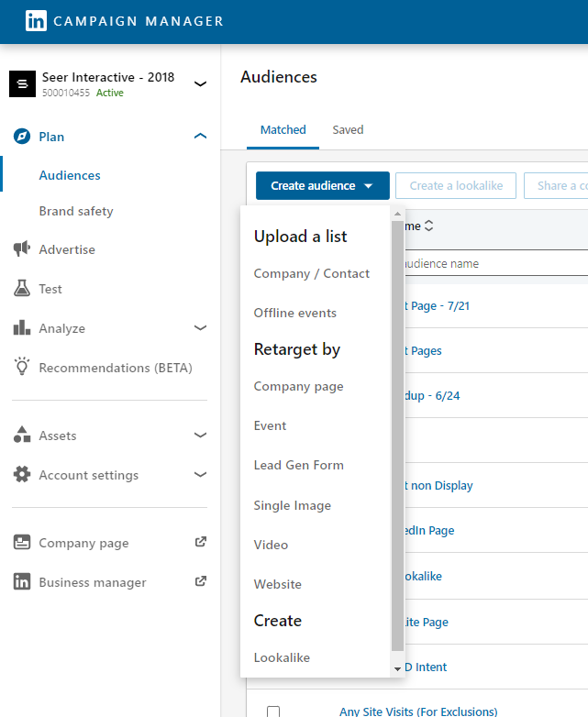588x717 pixels.
Task: Expand the Analyze section chevron
Action: click(200, 328)
